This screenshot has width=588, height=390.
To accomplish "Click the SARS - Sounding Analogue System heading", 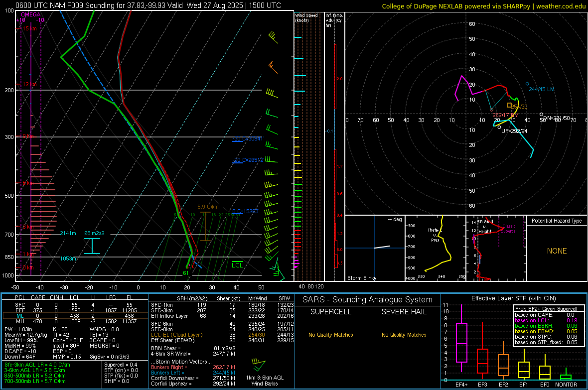I will pyautogui.click(x=368, y=299).
